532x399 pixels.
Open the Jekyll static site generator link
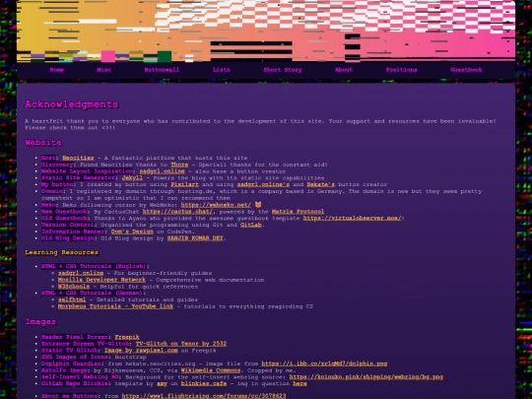point(132,177)
